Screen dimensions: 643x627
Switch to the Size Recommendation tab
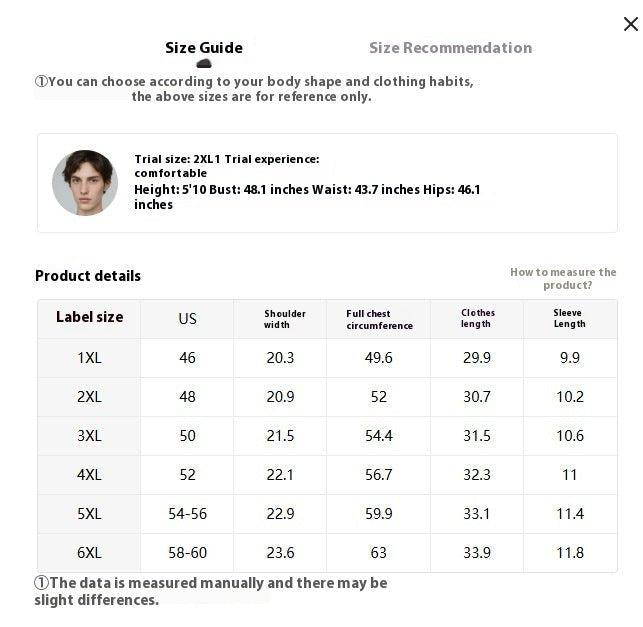[x=450, y=48]
